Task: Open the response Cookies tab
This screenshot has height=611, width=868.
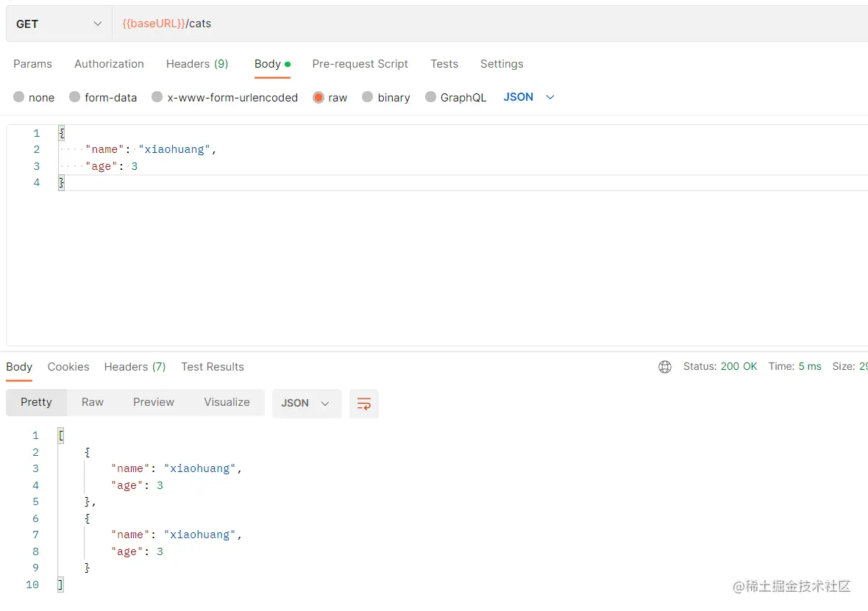Action: (68, 367)
